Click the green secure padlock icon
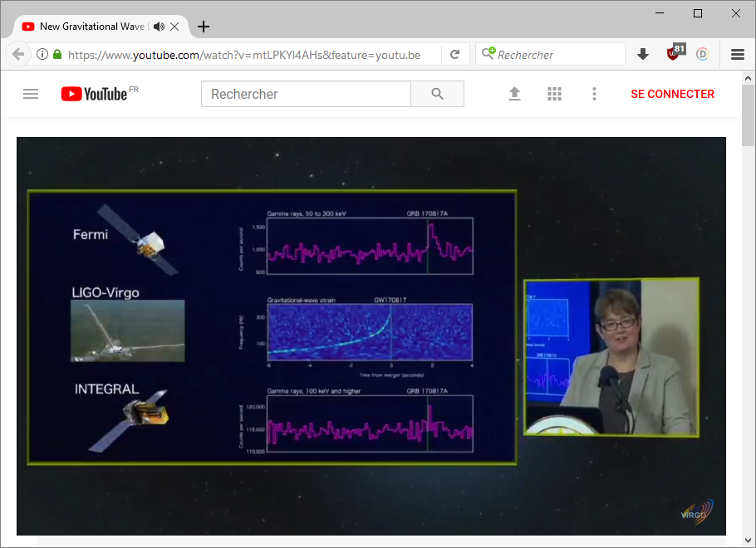Viewport: 756px width, 548px height. tap(57, 55)
